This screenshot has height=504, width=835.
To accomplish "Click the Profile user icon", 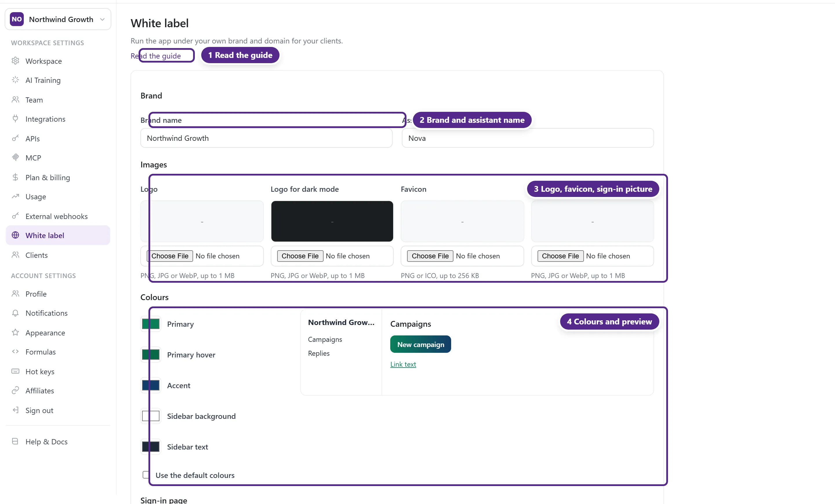I will point(15,294).
